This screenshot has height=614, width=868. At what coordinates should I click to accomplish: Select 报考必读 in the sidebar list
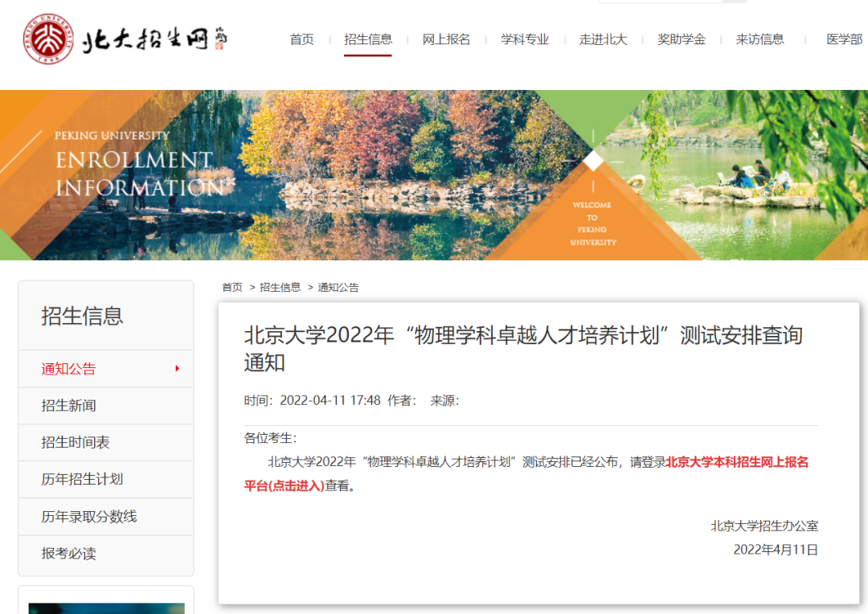click(x=69, y=554)
